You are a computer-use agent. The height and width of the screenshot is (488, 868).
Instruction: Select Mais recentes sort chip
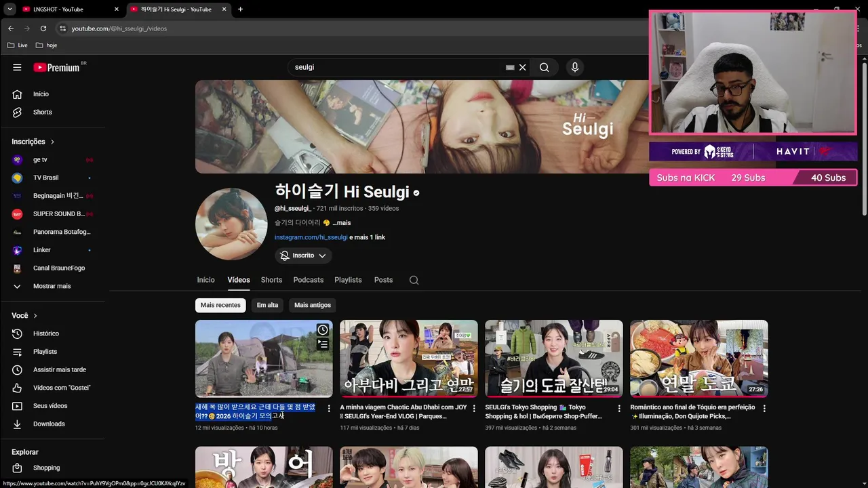[220, 305]
